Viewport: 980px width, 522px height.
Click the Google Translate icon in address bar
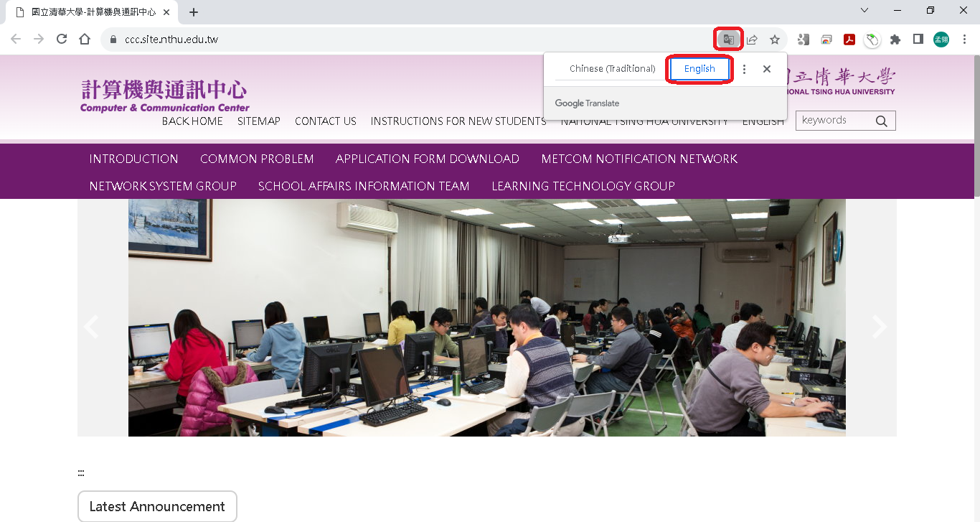pos(728,39)
